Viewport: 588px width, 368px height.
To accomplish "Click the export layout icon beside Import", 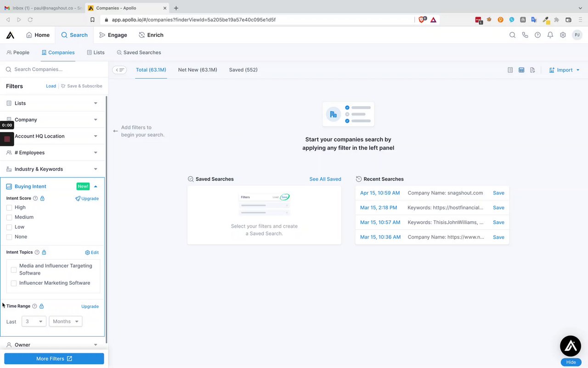I will tap(532, 70).
